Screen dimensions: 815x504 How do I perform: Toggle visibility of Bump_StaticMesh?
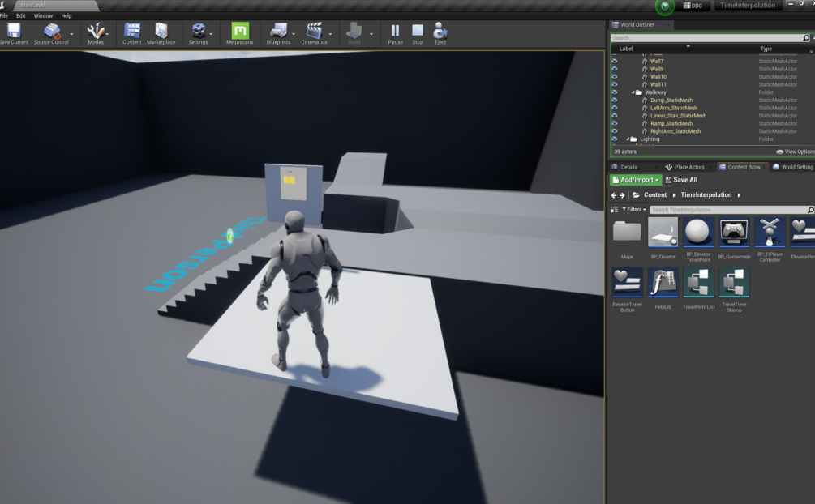tap(615, 100)
